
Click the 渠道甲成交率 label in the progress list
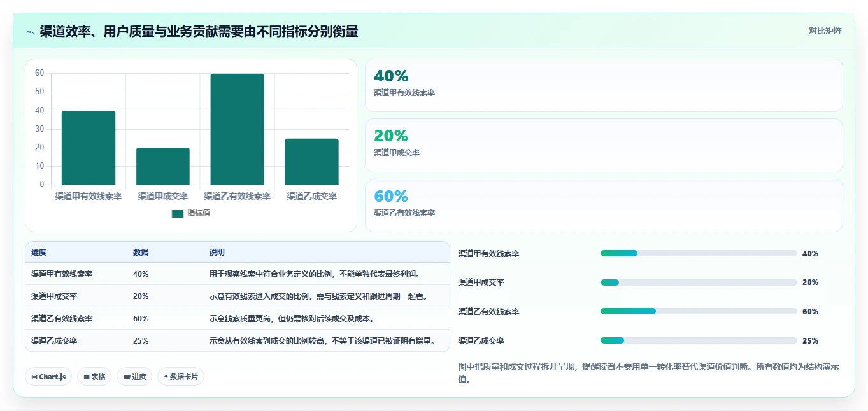[481, 282]
